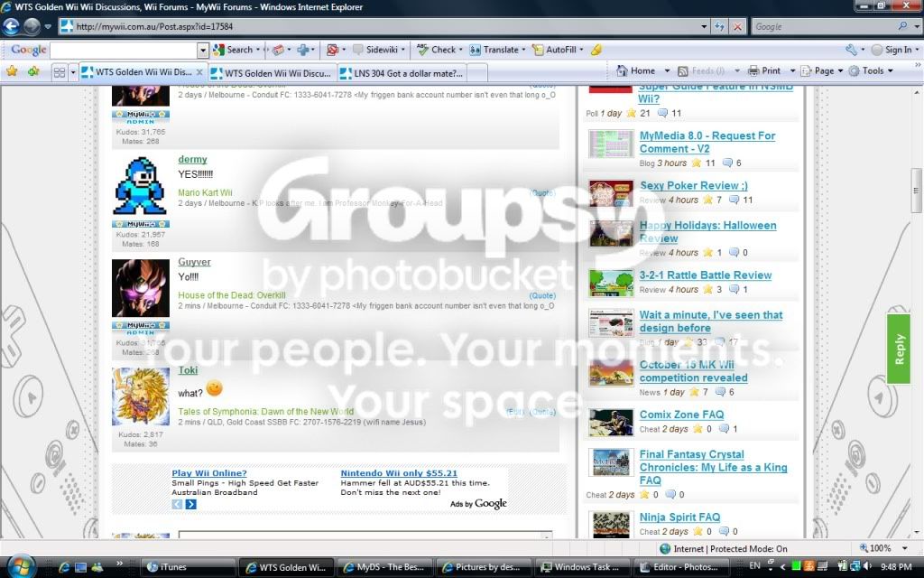Click the Google toolbar AutoFill button
Screen dimensions: 924x578
[555, 51]
